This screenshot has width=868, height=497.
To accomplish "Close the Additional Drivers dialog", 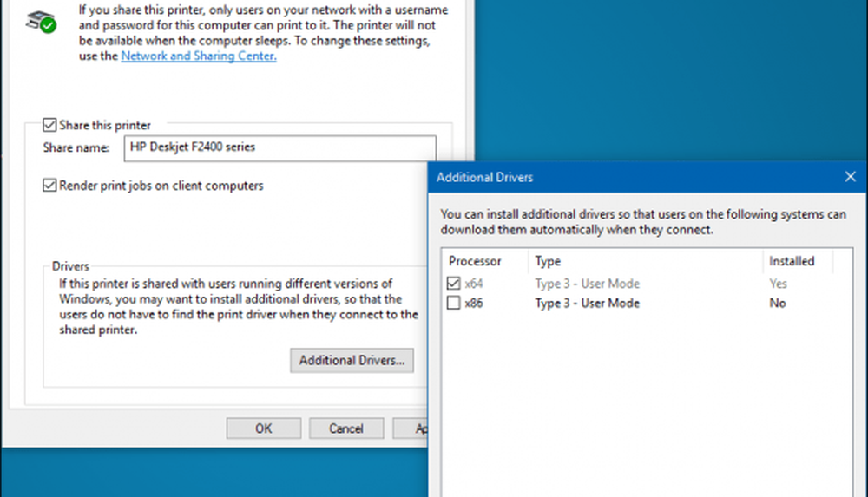I will coord(850,177).
